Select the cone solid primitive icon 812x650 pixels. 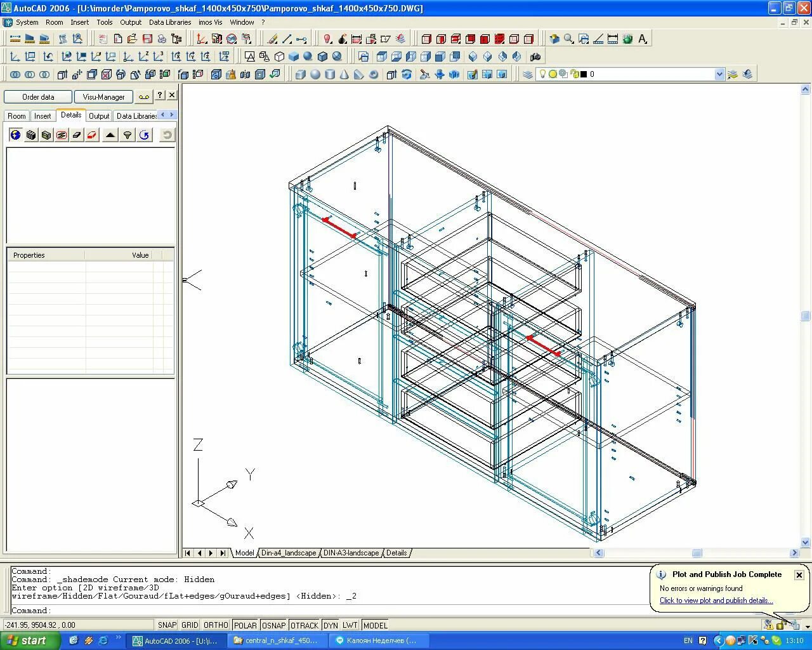344,74
